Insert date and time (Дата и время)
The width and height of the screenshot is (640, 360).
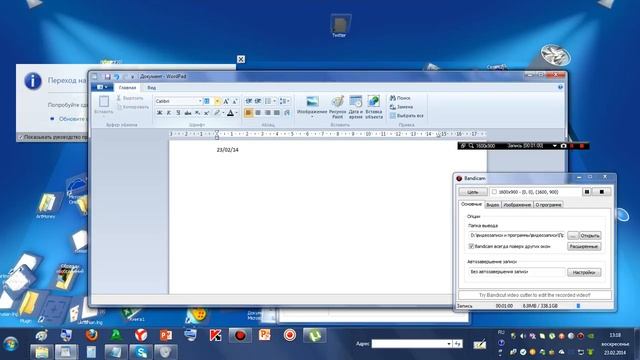[x=356, y=107]
